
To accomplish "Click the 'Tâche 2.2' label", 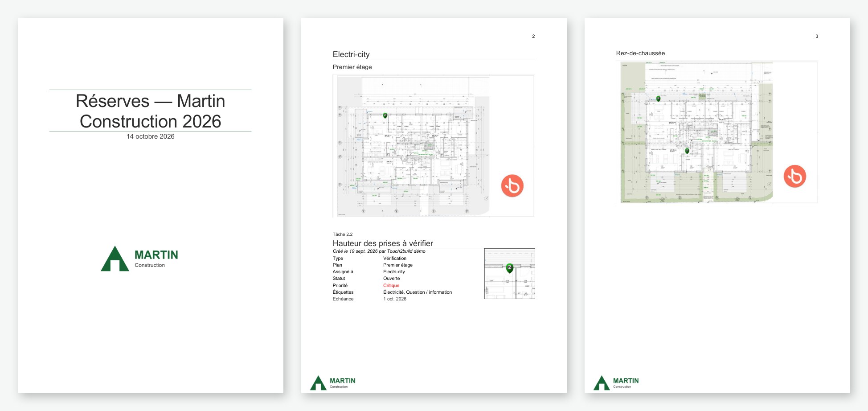I will 342,234.
